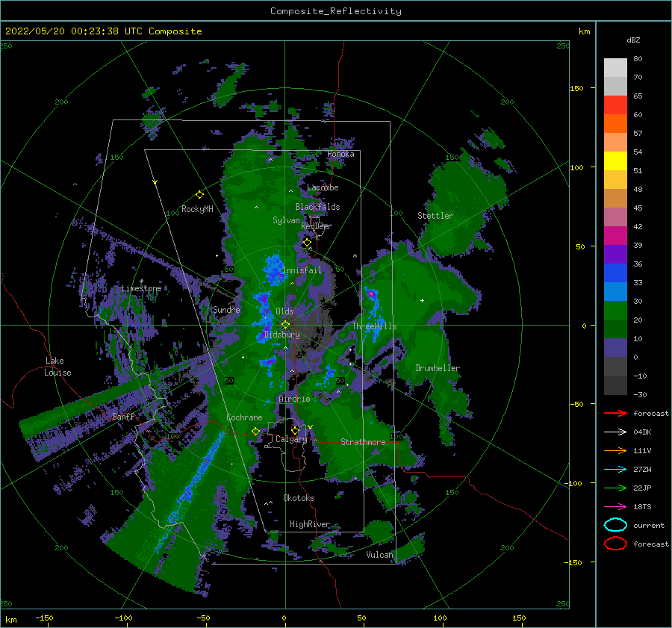This screenshot has width=672, height=628.
Task: Click the Drumheller city label
Action: 438,368
